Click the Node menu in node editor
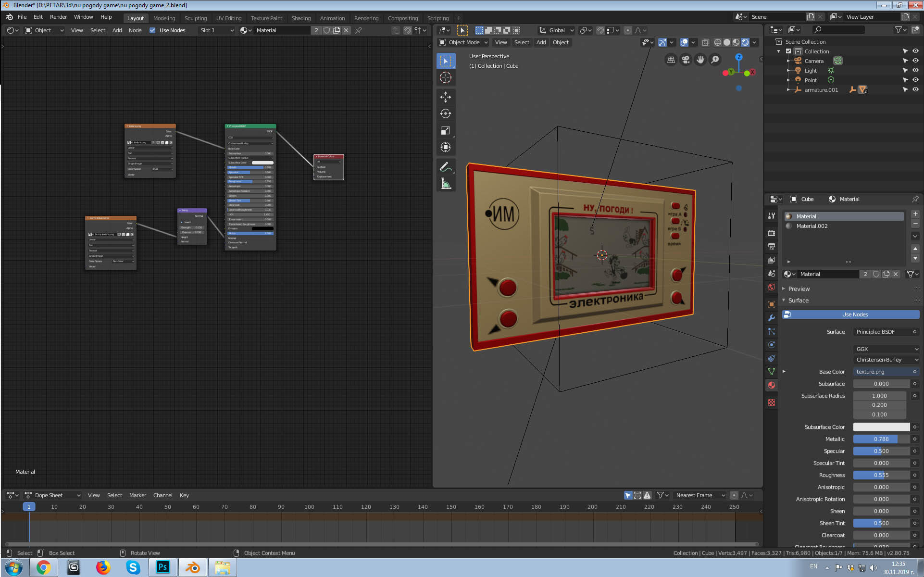 pyautogui.click(x=135, y=30)
